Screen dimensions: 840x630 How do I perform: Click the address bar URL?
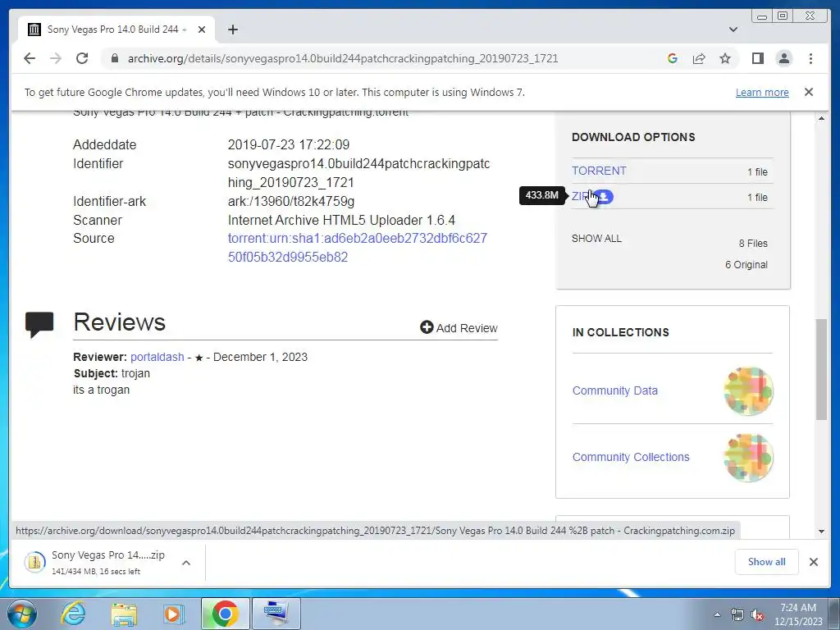click(343, 58)
